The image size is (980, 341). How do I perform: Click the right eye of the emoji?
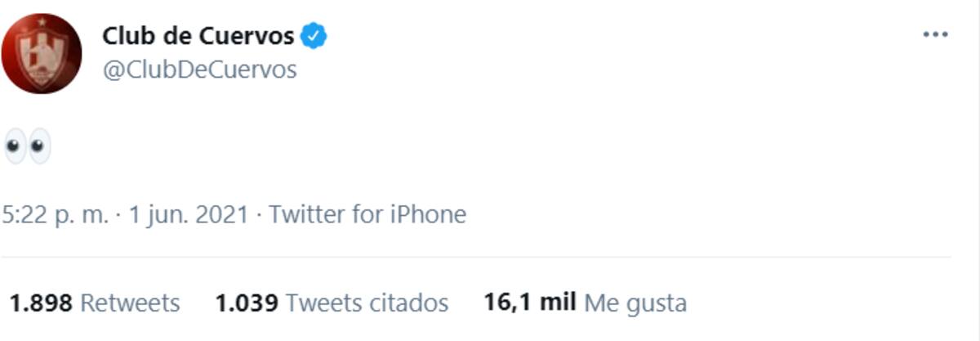38,146
